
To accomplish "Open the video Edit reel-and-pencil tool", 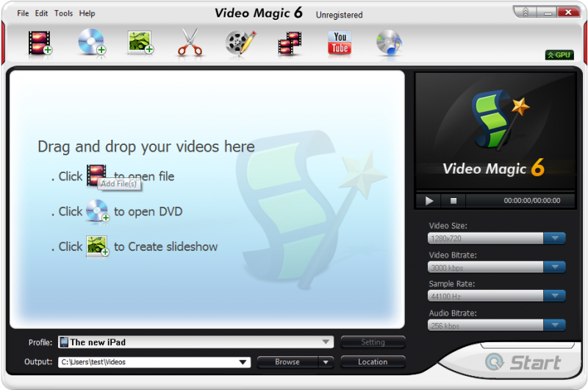I will point(240,43).
